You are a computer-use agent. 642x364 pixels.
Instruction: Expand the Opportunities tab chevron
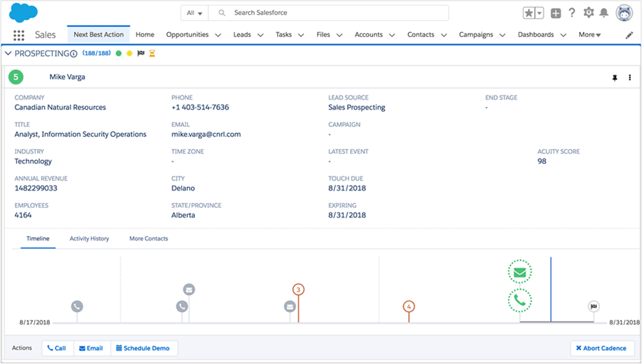[x=219, y=35]
